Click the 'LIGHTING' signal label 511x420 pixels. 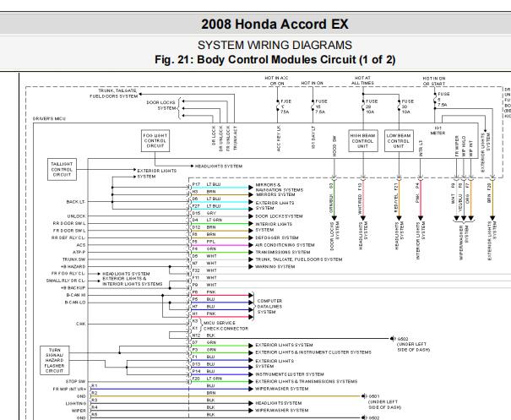(x=76, y=403)
